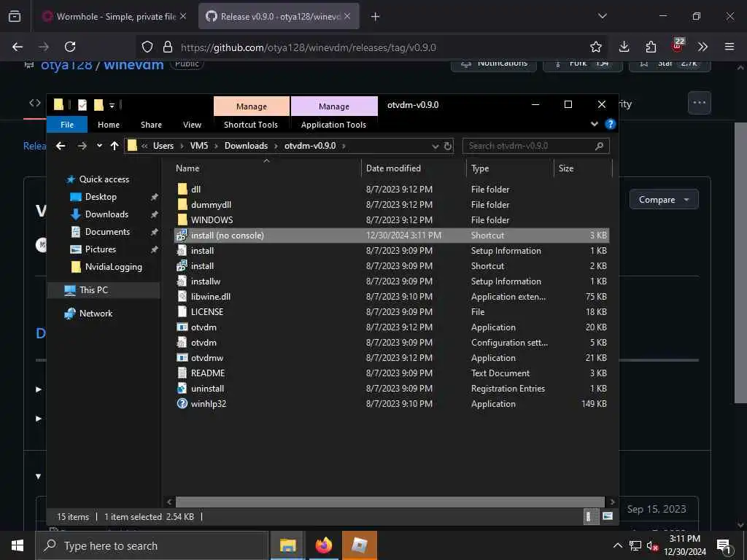
Task: Select the uninstall registry entries icon
Action: tap(182, 388)
